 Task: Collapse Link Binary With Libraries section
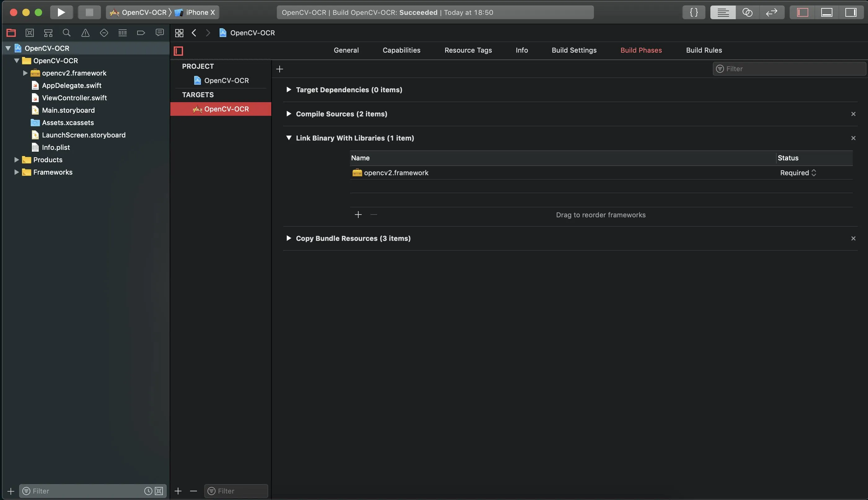(x=289, y=138)
